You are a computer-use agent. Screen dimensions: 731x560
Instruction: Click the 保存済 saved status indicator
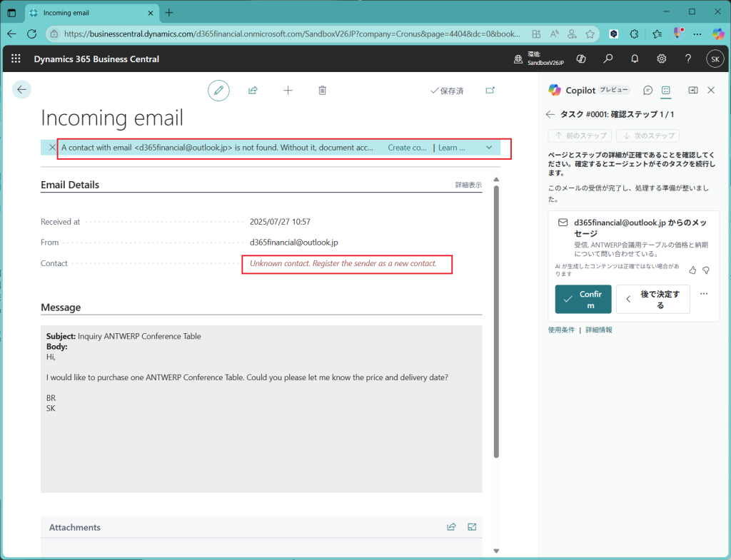coord(447,91)
